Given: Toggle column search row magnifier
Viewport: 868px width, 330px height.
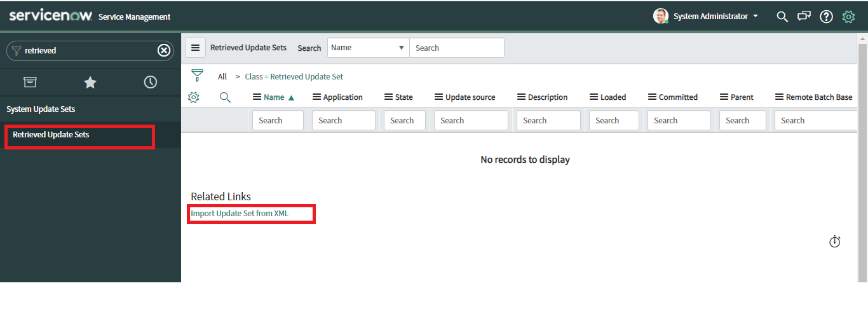Looking at the screenshot, I should coord(225,97).
